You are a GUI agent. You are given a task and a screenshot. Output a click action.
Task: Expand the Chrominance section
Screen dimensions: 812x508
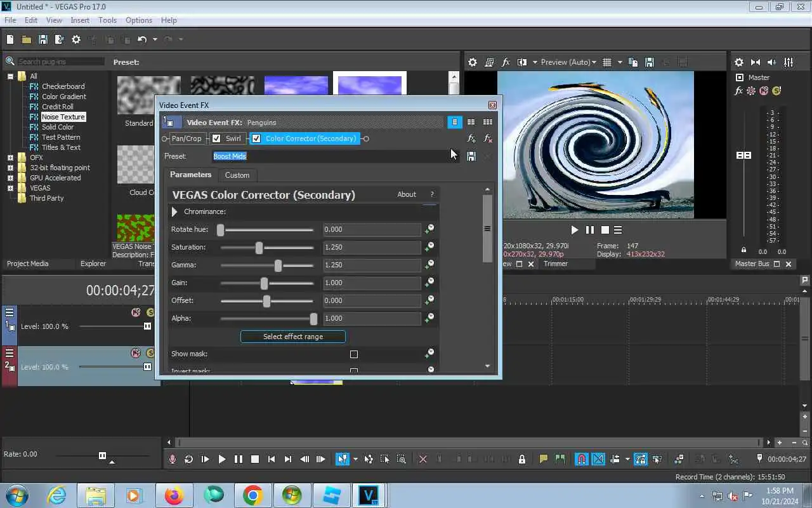pos(174,211)
